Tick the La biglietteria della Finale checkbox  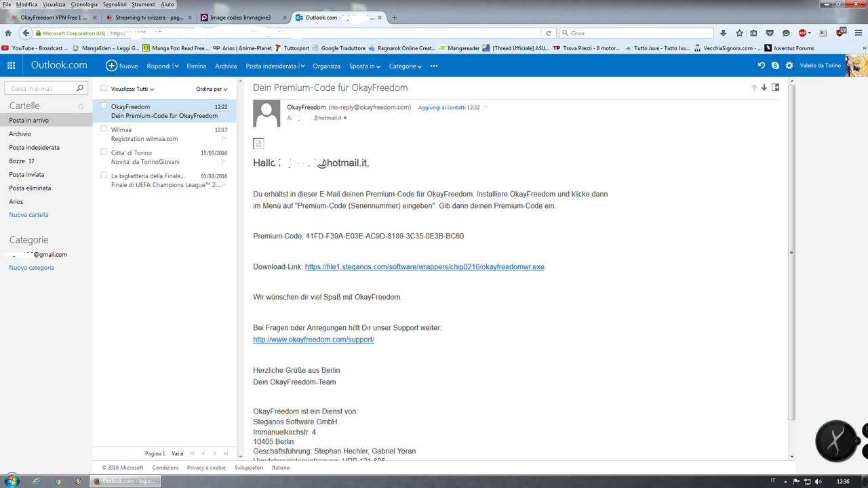104,175
